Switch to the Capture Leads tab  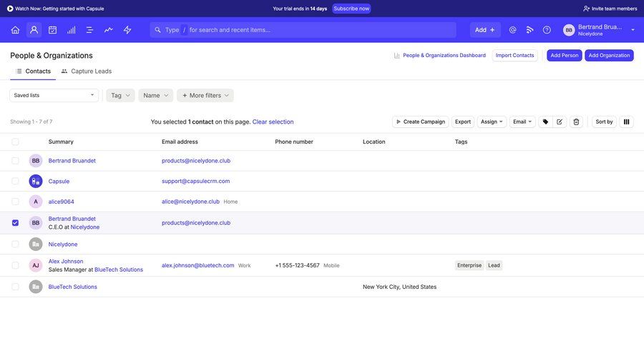click(x=87, y=71)
